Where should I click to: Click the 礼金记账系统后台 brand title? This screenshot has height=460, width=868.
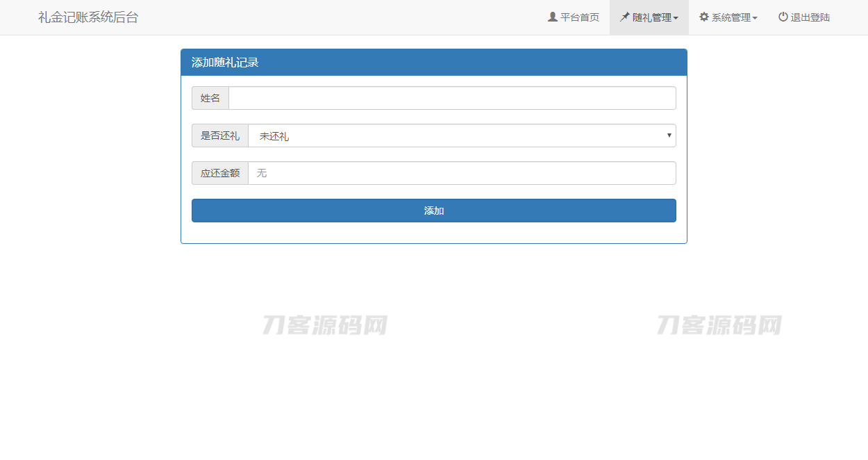coord(88,17)
